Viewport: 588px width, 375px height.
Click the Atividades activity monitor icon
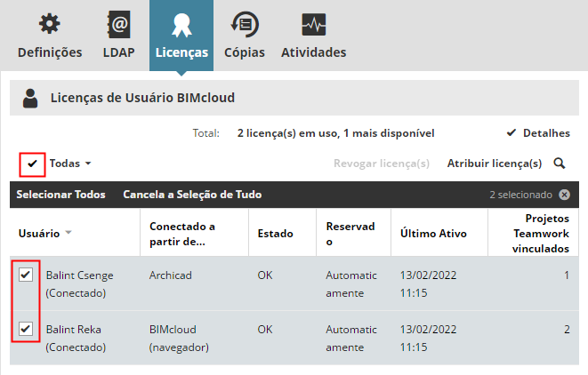(x=313, y=23)
